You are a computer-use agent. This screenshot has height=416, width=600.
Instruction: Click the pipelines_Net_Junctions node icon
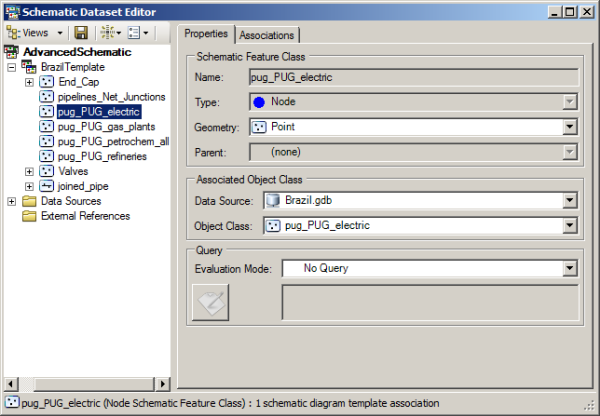coord(47,96)
